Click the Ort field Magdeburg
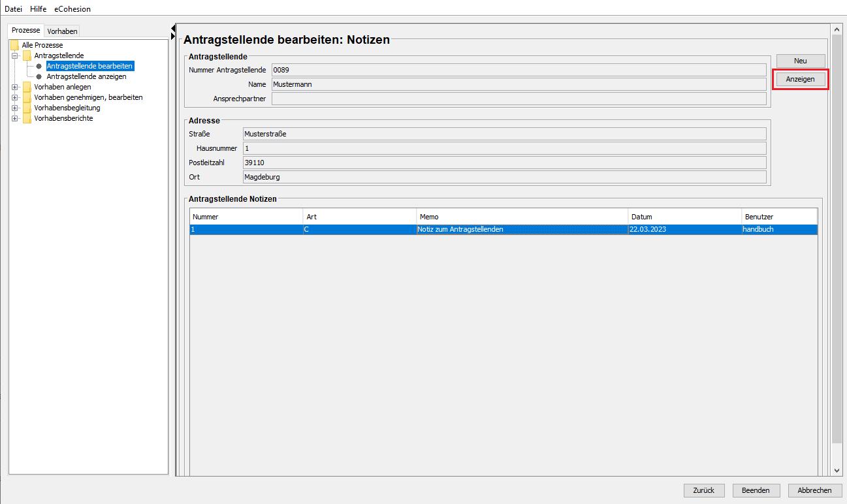Viewport: 847px width, 504px height. point(504,177)
